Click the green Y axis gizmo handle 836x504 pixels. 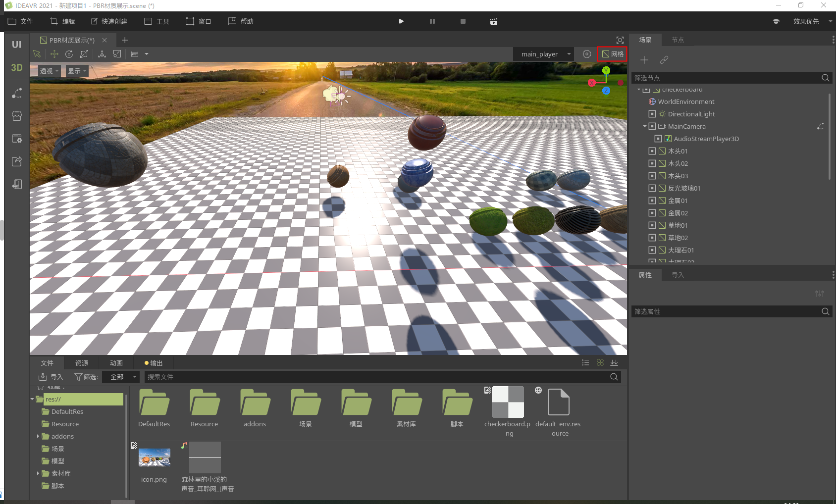tap(606, 71)
